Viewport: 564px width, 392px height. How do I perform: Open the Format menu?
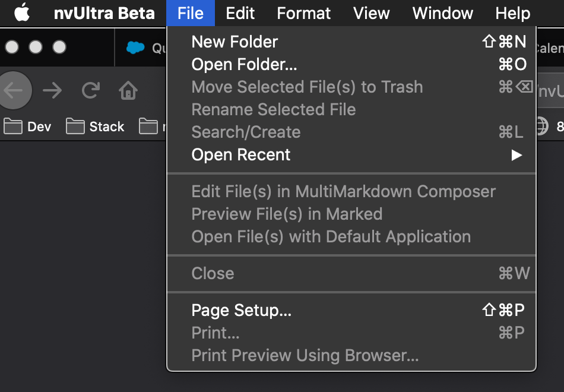tap(304, 13)
